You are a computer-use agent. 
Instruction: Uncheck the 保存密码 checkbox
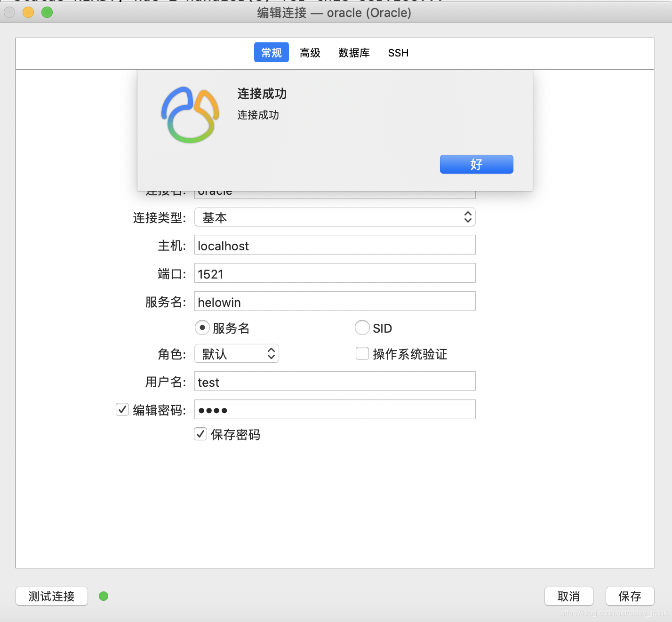(200, 434)
